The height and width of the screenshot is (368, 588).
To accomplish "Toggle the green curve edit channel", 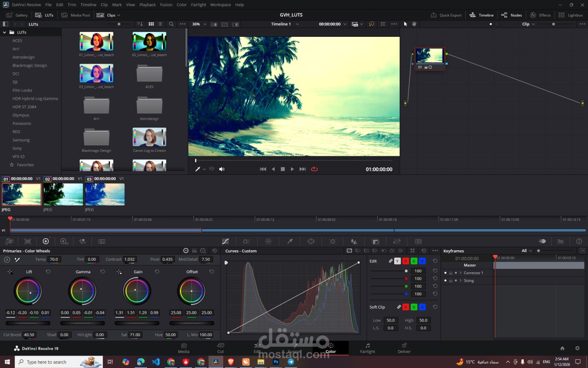I will pos(414,261).
